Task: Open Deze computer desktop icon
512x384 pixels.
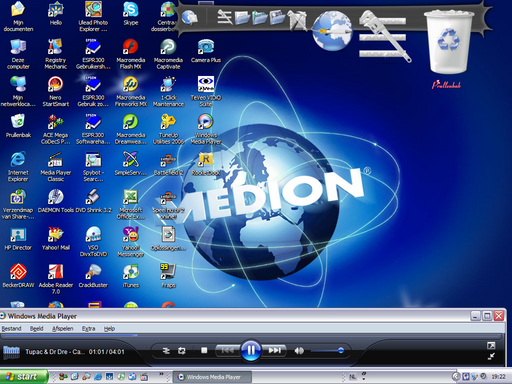Action: tap(18, 54)
